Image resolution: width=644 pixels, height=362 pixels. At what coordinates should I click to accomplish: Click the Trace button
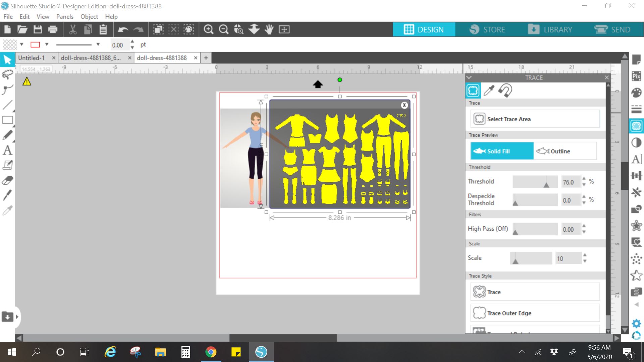[x=535, y=292]
